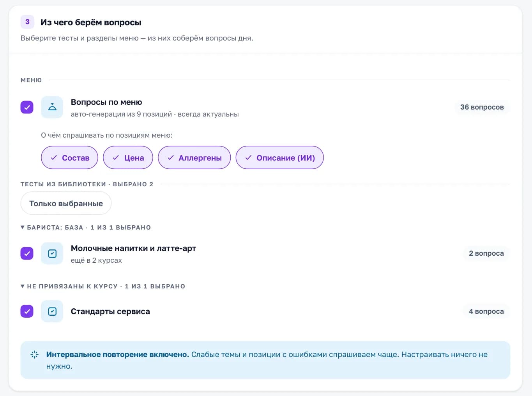Click the test icon beside Молочные напитки и латте-арт

point(52,253)
